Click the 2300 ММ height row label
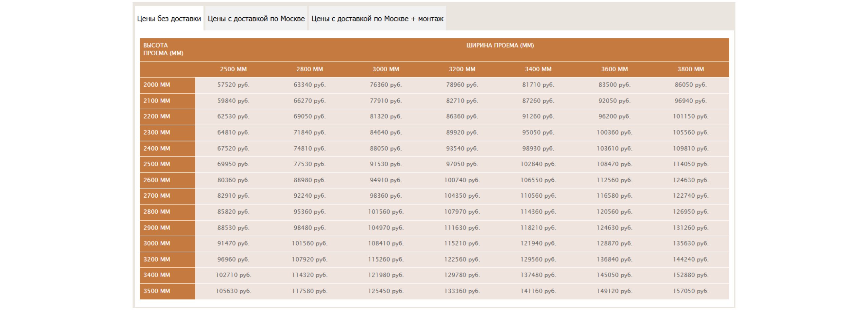Viewport: 868px width, 310px height. point(167,132)
